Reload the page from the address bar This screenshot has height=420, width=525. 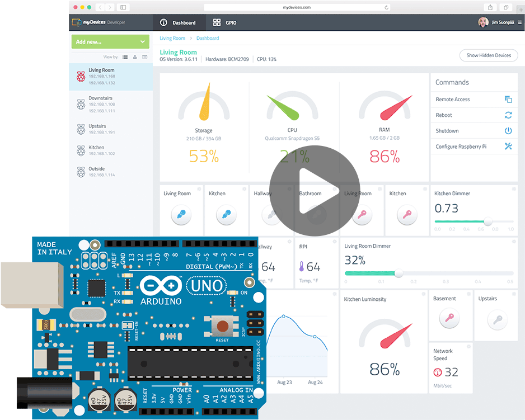point(386,7)
